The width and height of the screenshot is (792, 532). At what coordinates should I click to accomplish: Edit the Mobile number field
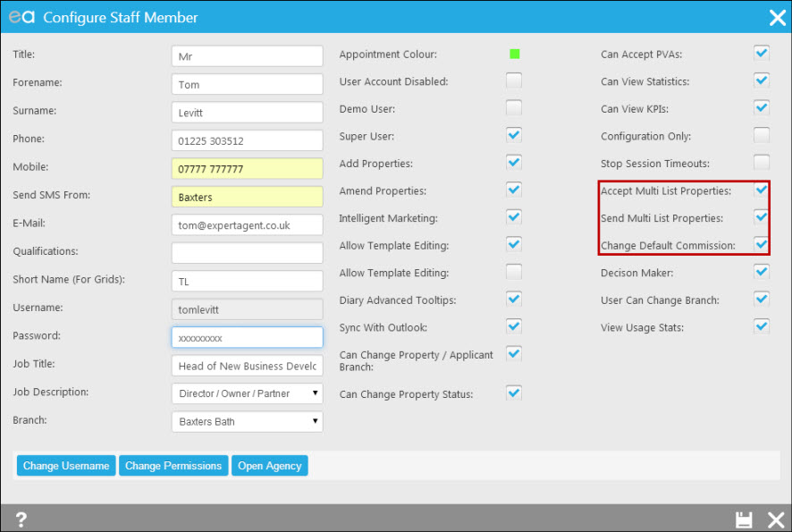click(247, 169)
